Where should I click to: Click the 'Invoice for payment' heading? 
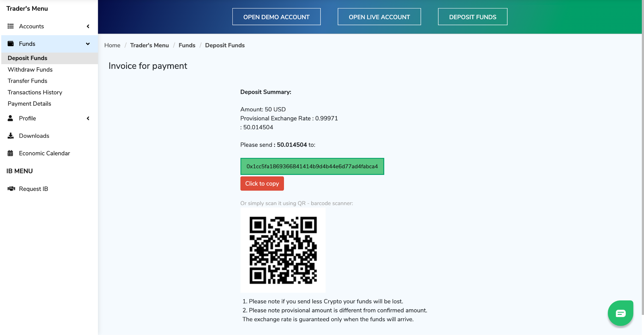pos(148,66)
